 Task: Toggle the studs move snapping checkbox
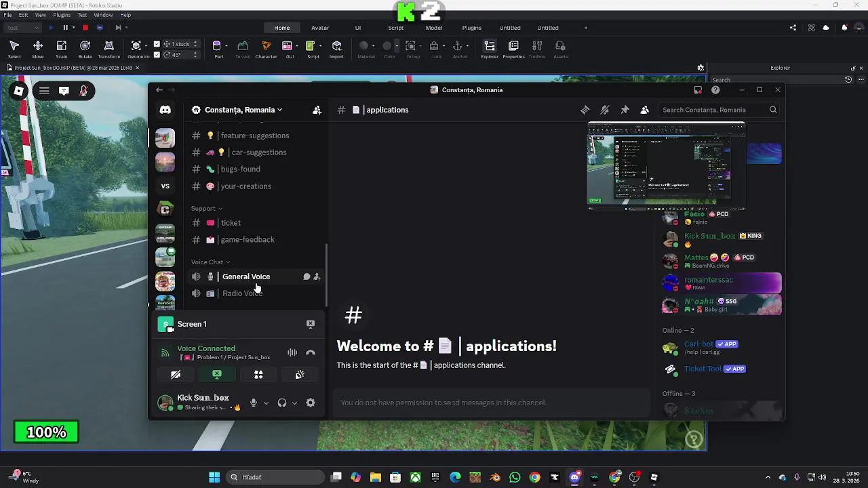point(157,44)
